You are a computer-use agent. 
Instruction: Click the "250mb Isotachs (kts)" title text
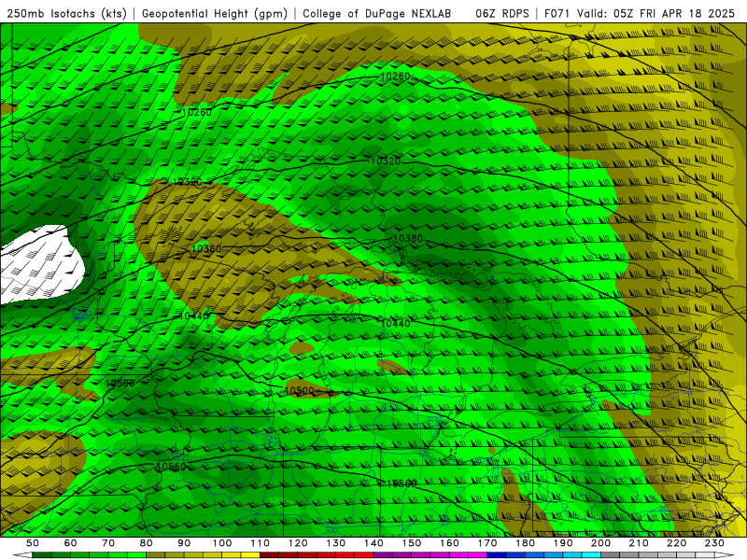(x=66, y=13)
